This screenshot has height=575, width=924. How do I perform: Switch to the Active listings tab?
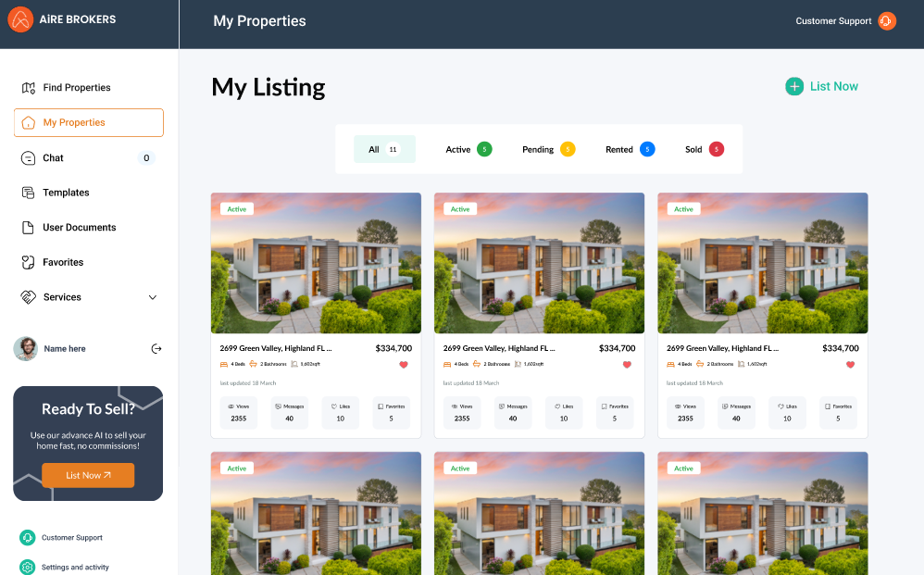pos(468,150)
